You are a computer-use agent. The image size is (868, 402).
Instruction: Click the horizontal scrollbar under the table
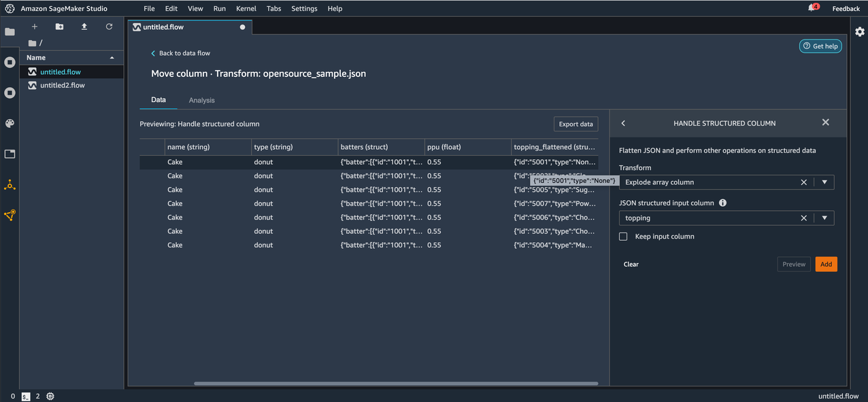pos(395,384)
